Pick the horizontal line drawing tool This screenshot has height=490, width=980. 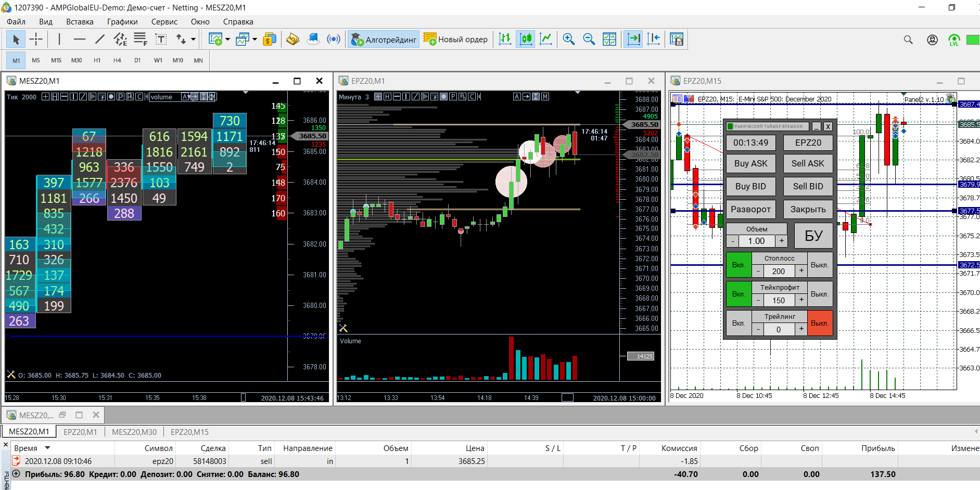point(80,39)
